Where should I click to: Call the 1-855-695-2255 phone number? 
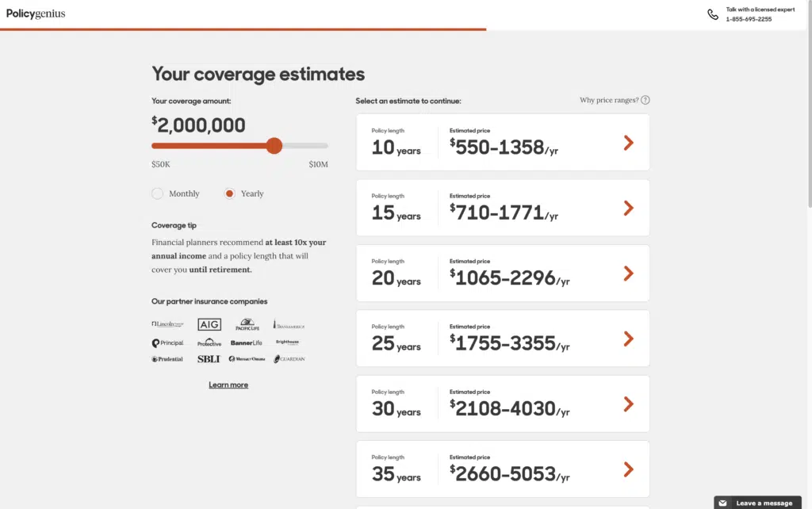coord(749,19)
